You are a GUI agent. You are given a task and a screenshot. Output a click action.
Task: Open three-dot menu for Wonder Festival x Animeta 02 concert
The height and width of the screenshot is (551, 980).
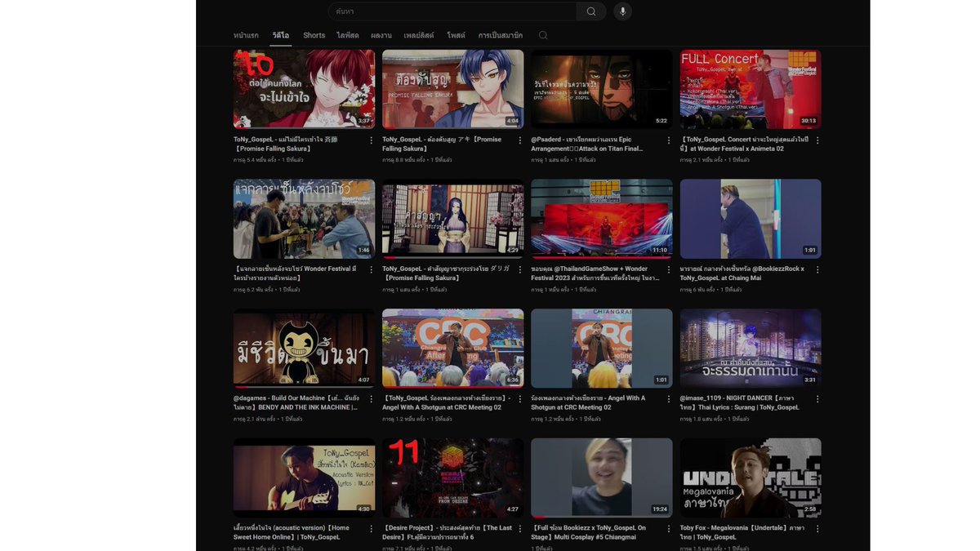817,140
